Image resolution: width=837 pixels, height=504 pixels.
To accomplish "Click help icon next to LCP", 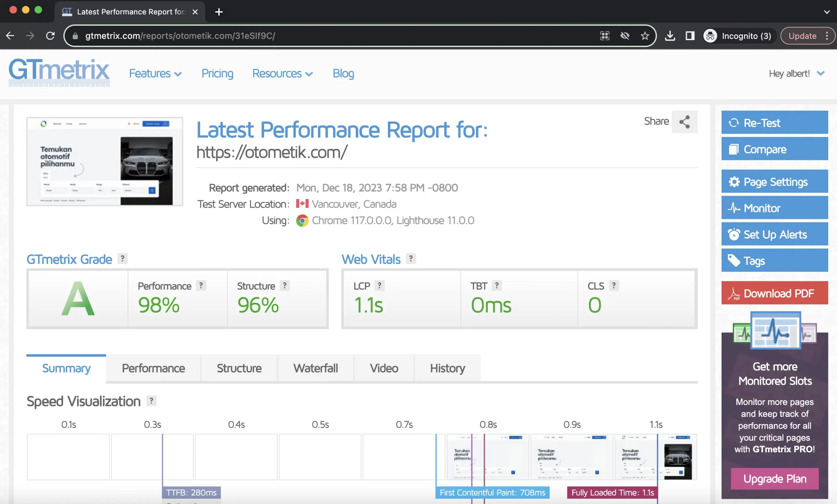I will point(380,286).
